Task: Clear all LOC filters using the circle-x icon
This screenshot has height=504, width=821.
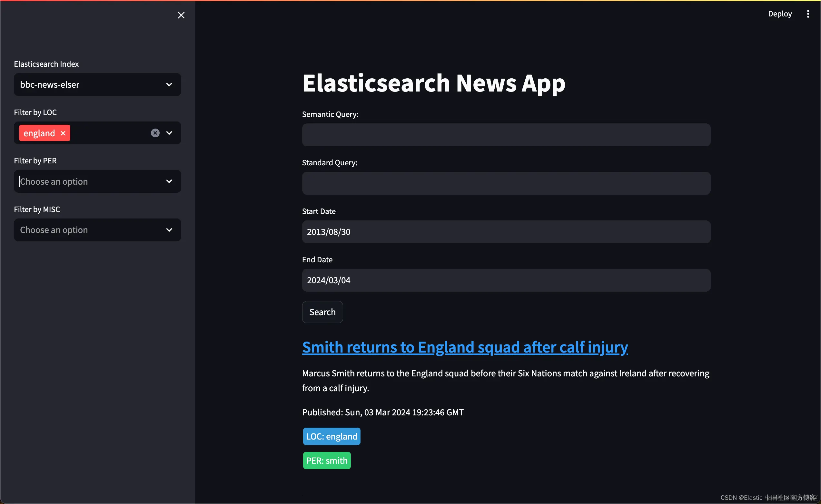Action: pyautogui.click(x=155, y=133)
